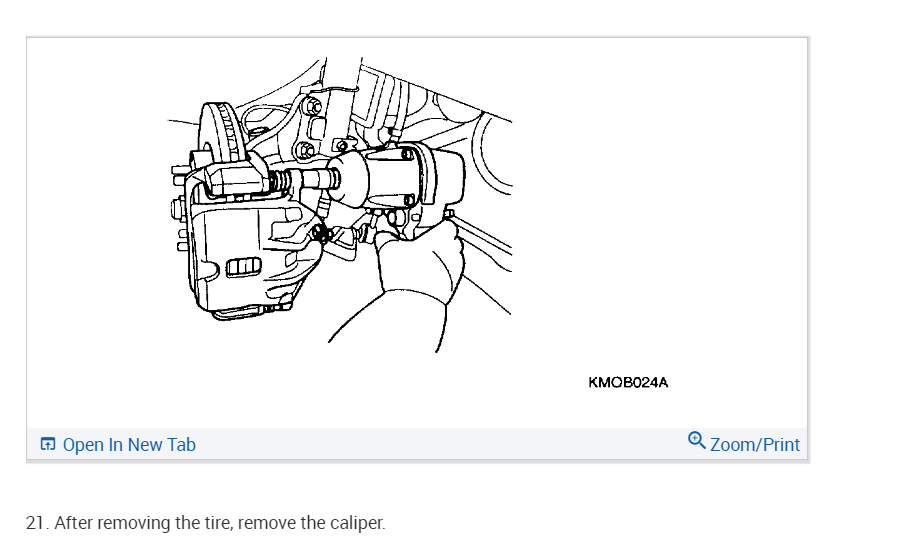Click the brake caliper diagram thumbnail
Image resolution: width=899 pixels, height=552 pixels.
pyautogui.click(x=339, y=205)
